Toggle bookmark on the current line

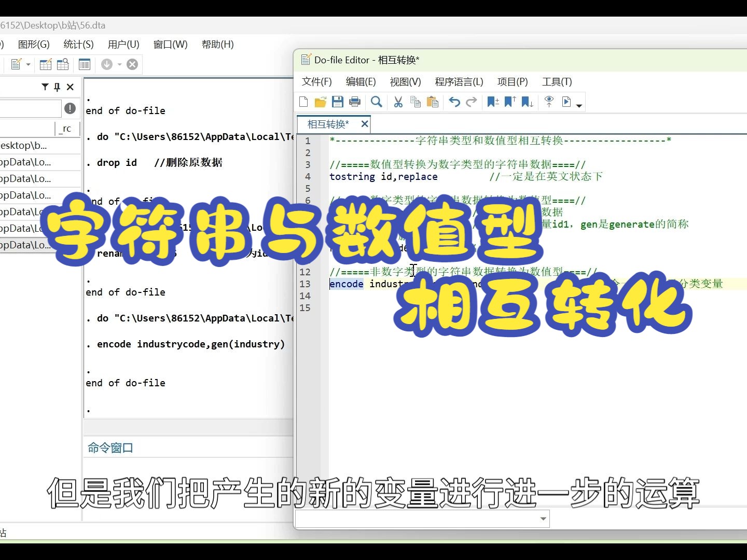pos(493,102)
